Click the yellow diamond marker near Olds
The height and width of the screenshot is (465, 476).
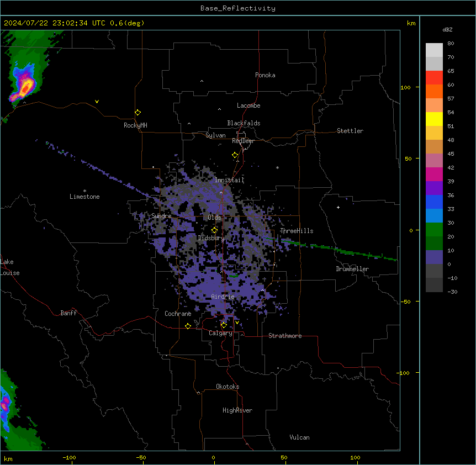pos(215,230)
